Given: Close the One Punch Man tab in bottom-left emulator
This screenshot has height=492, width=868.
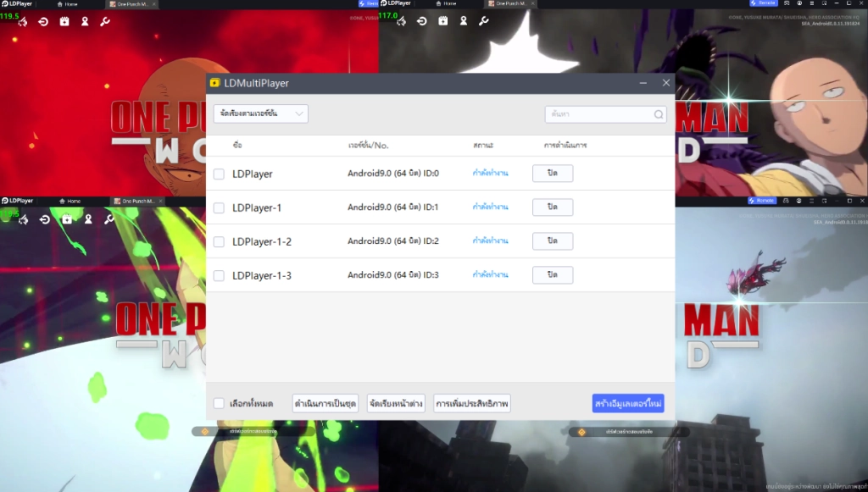Looking at the screenshot, I should coord(160,202).
